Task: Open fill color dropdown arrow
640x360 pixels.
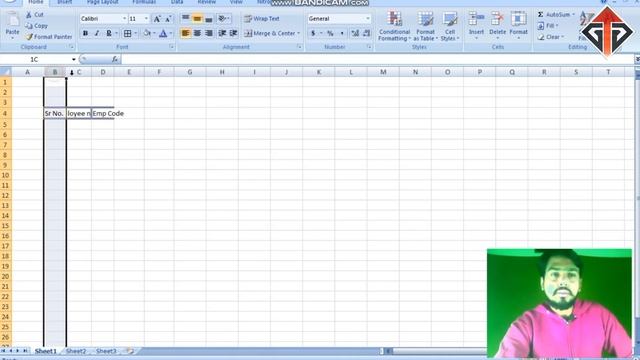Action: coord(154,33)
